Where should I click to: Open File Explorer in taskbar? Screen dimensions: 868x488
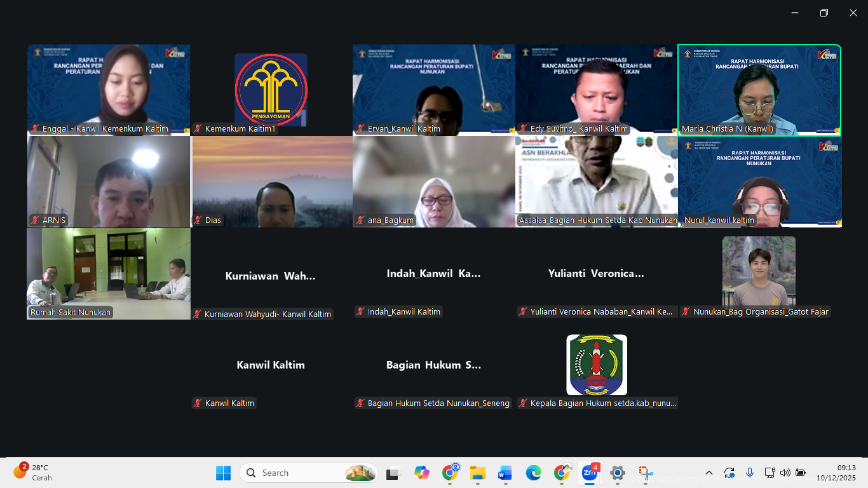click(477, 473)
